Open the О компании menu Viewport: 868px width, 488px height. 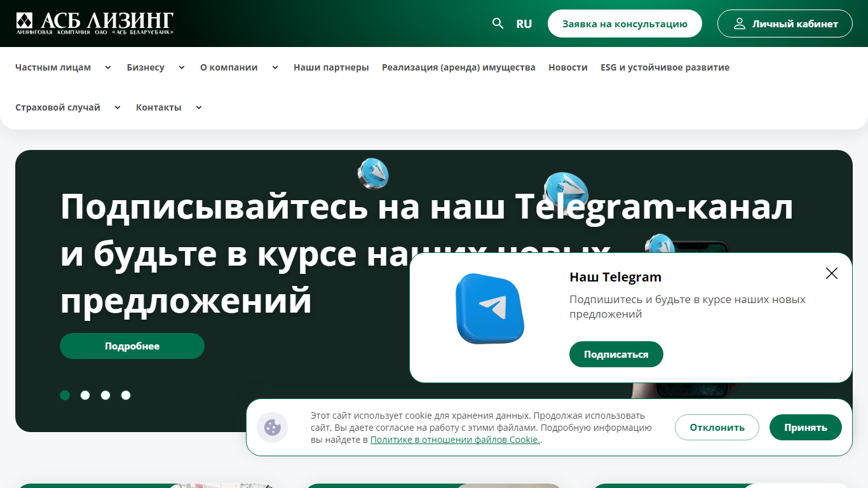tap(229, 67)
